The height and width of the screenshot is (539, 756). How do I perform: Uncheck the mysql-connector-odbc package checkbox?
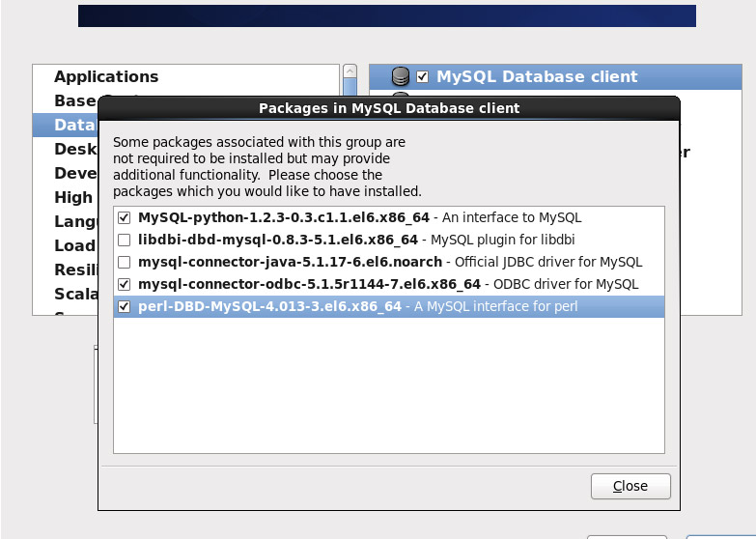point(125,284)
